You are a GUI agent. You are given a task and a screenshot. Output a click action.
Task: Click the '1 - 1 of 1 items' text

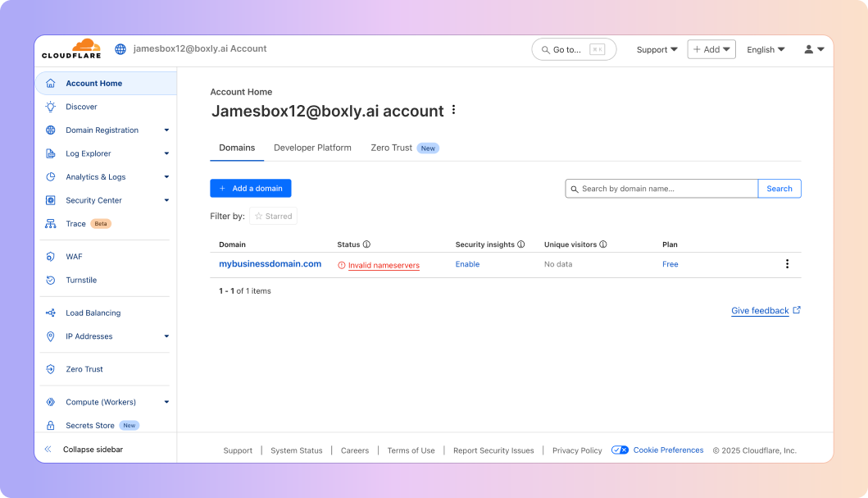[245, 290]
